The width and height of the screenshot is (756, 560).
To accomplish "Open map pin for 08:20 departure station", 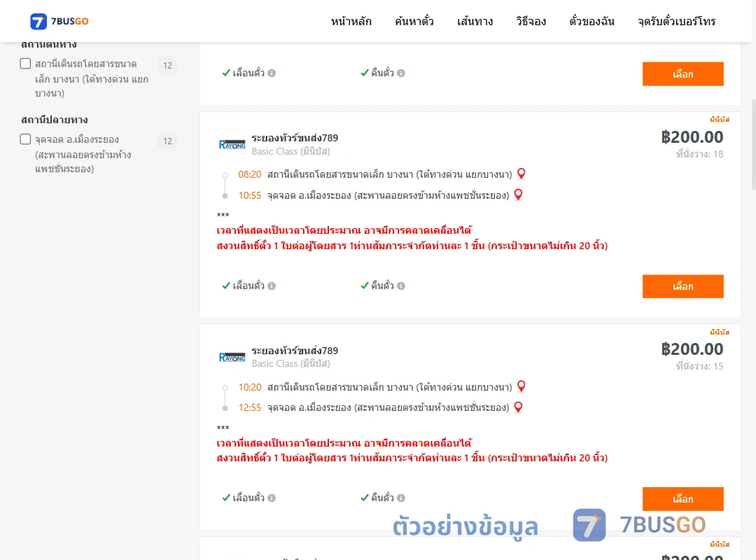I will [x=521, y=174].
